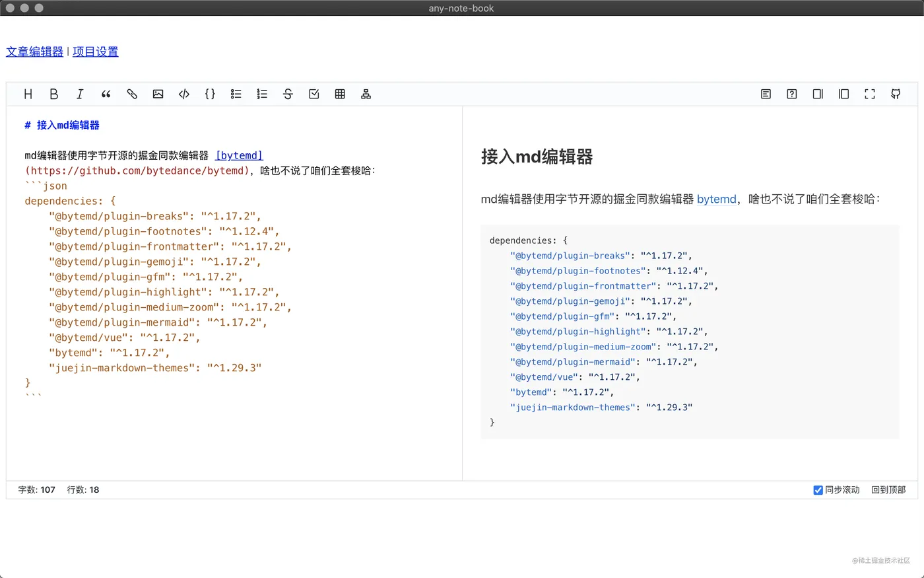Switch to write-only editor view

pyautogui.click(x=818, y=94)
